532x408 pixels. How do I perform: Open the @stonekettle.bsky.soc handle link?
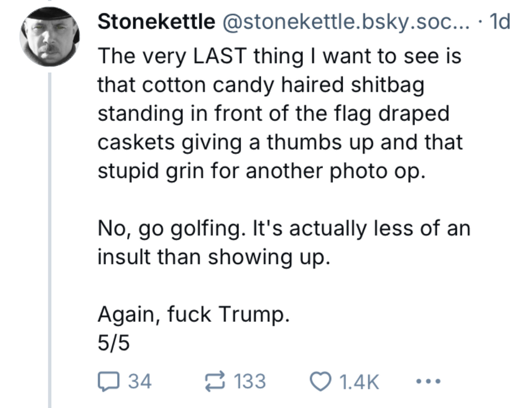340,22
